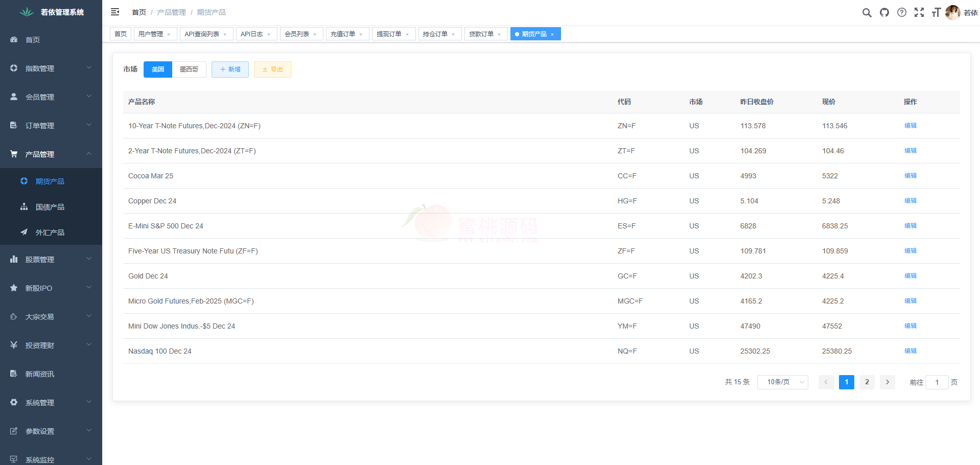
Task: Open the search magnifier icon
Action: coord(867,12)
